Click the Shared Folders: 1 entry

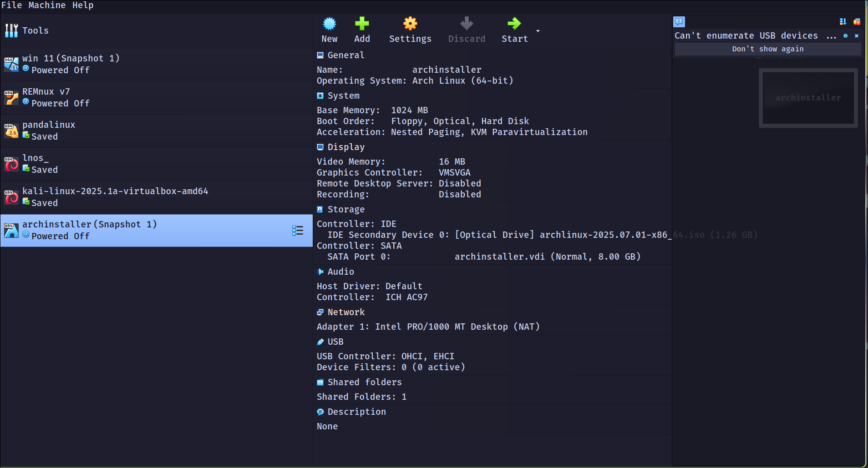click(x=362, y=397)
